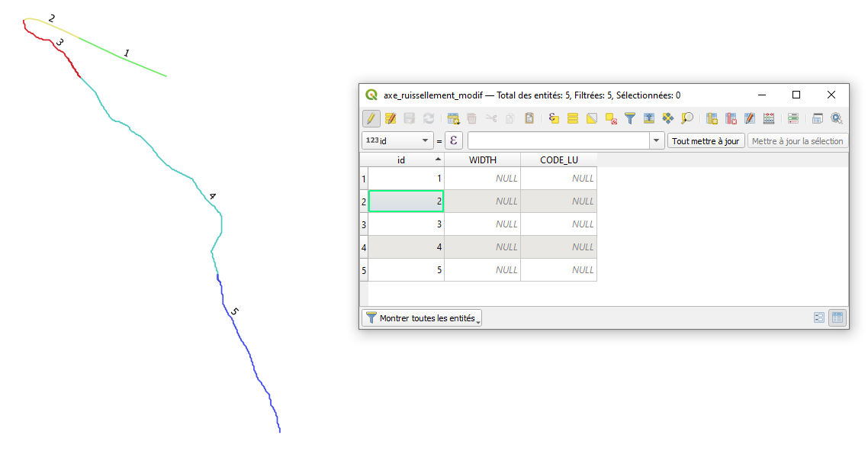Open the field calculator
Image resolution: width=868 pixels, height=451 pixels.
[x=769, y=118]
